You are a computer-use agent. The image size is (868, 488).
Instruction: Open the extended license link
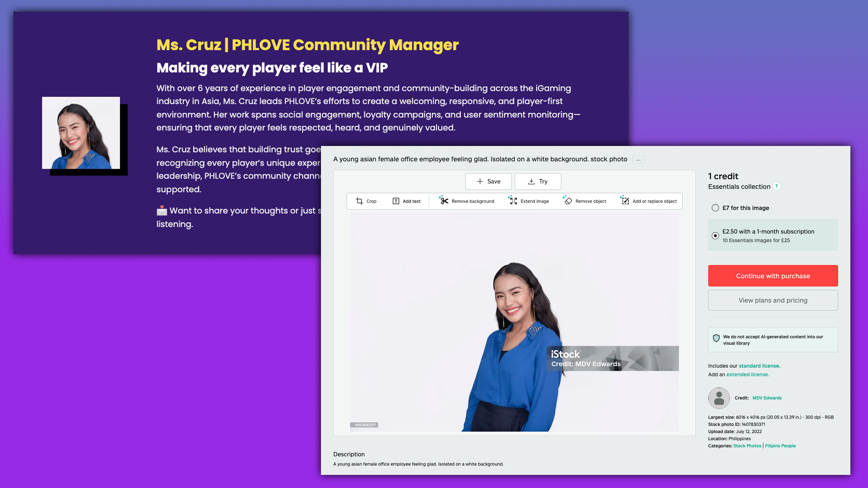[748, 375]
